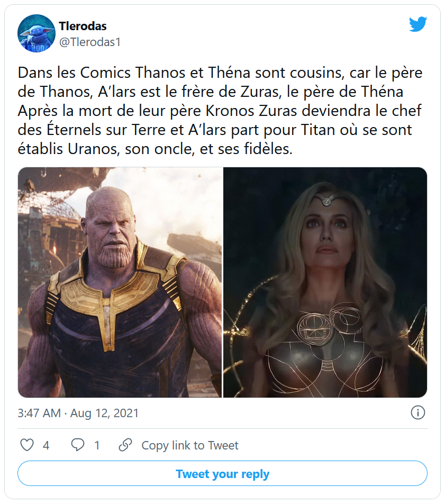Image resolution: width=445 pixels, height=504 pixels.
Task: Click the Aug 12, 2021 date text
Action: pos(104,413)
